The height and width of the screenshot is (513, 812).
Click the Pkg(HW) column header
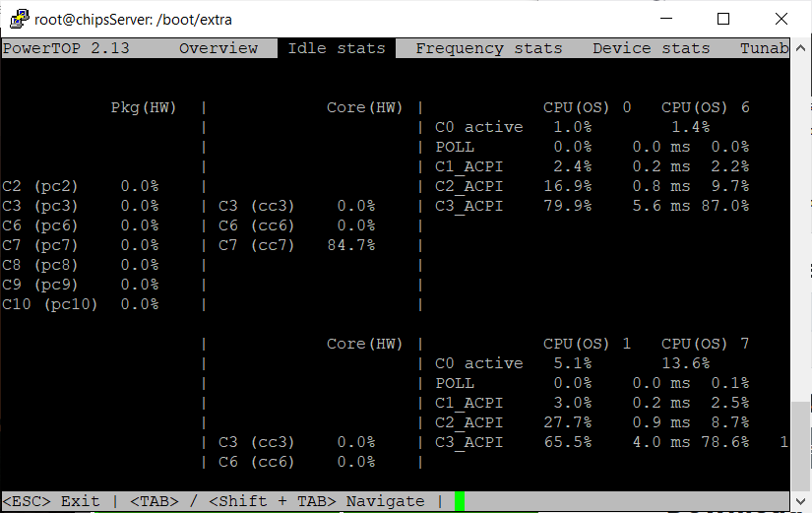(x=144, y=107)
